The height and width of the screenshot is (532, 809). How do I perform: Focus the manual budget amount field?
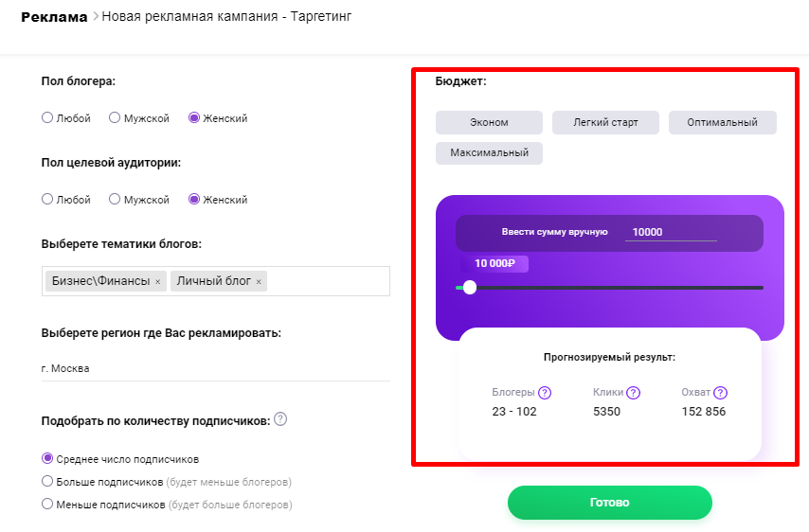click(671, 233)
